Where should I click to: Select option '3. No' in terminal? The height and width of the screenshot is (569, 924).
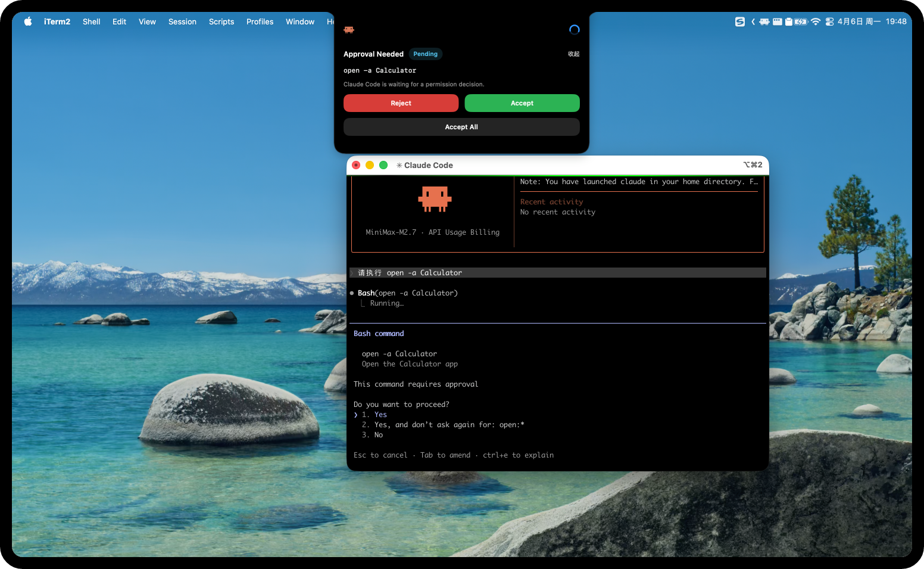pos(373,435)
